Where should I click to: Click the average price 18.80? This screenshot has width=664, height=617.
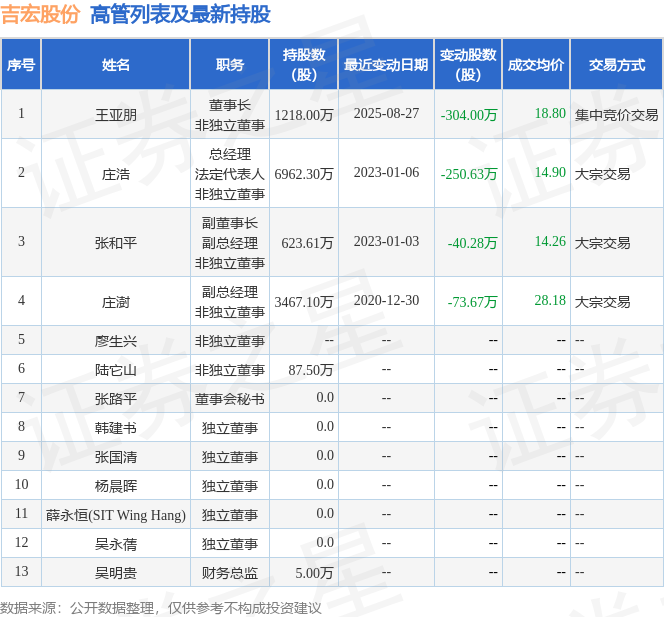tap(550, 113)
